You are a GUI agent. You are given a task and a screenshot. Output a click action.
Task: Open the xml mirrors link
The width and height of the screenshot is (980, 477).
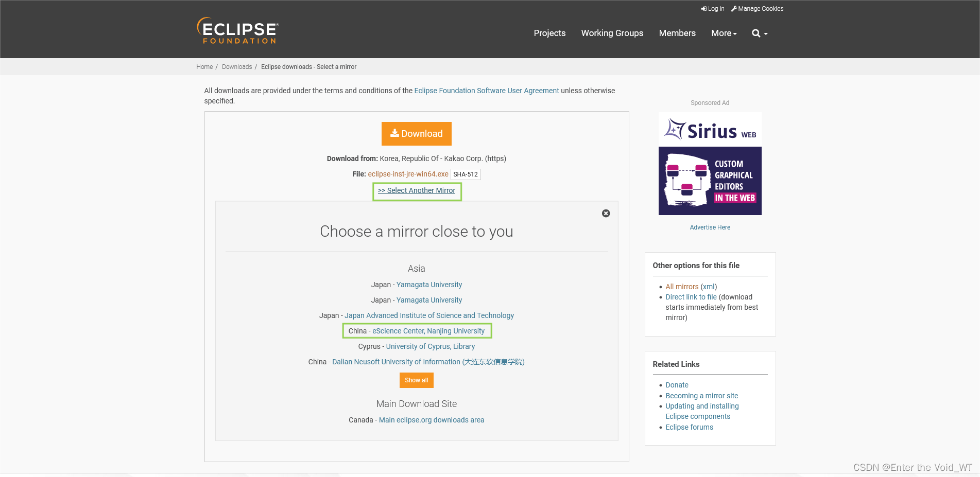click(709, 287)
